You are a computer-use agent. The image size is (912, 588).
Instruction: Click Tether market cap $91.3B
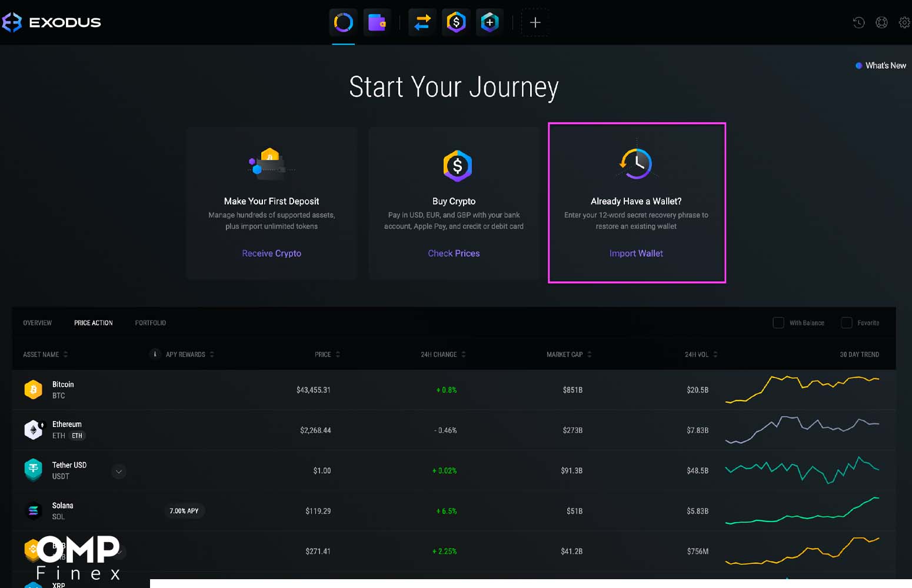[x=571, y=470]
